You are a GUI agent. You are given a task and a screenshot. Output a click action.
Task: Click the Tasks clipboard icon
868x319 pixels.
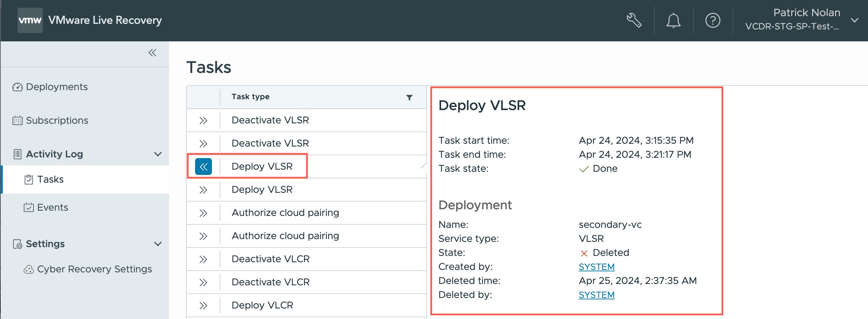tap(29, 179)
